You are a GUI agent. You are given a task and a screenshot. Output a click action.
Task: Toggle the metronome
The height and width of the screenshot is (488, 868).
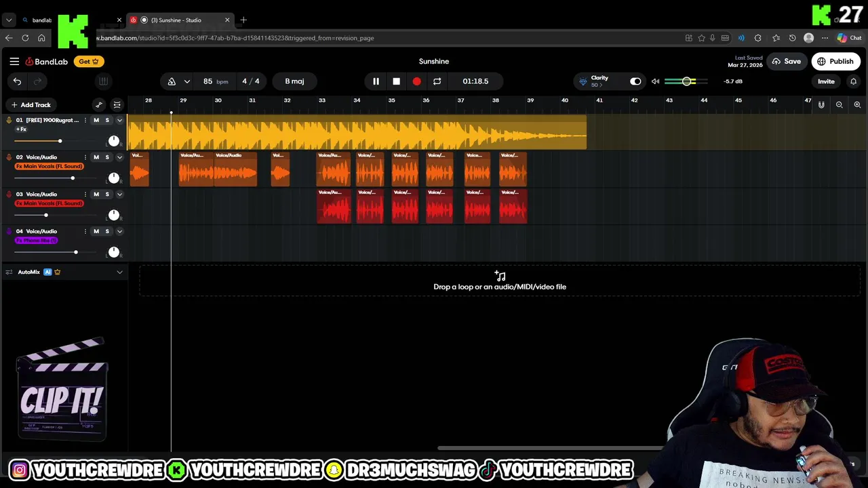(172, 81)
